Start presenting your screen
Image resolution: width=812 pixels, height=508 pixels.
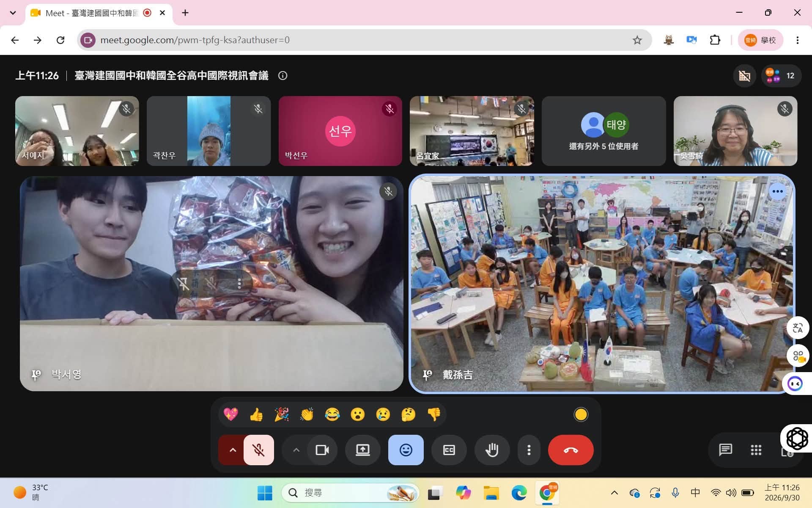click(363, 450)
